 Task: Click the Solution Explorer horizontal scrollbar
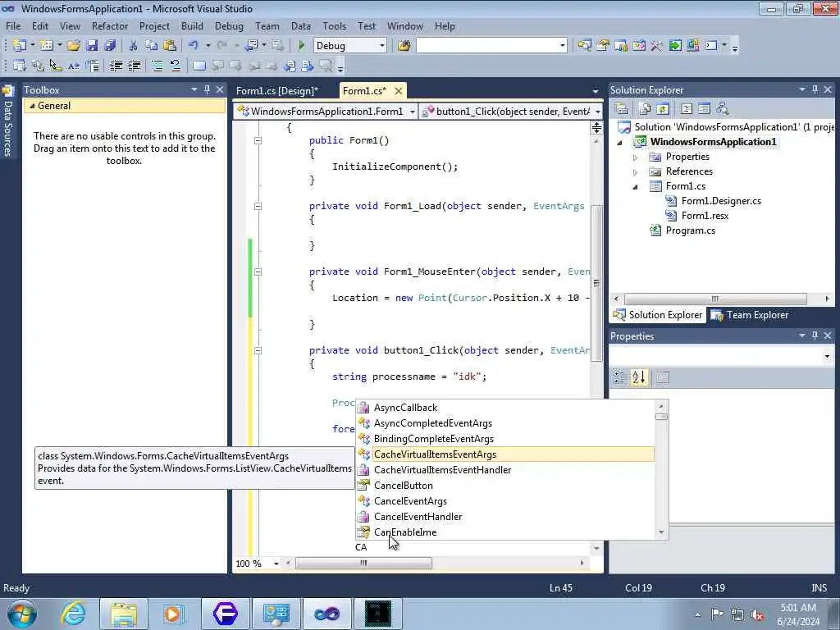pos(715,299)
